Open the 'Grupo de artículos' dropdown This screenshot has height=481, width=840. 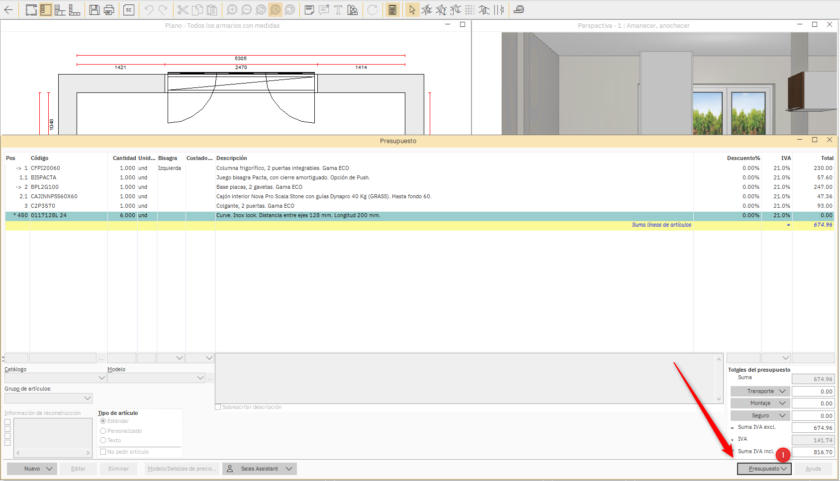click(48, 398)
